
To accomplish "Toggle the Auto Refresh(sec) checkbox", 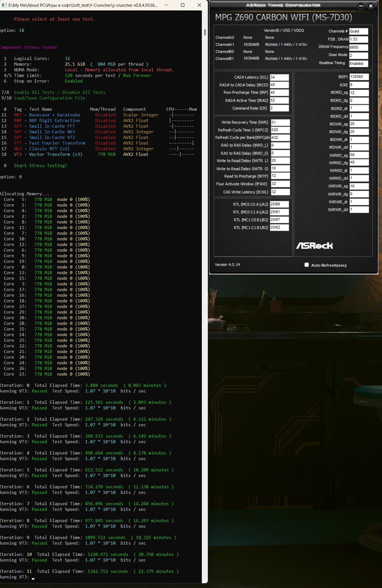I will click(x=307, y=265).
